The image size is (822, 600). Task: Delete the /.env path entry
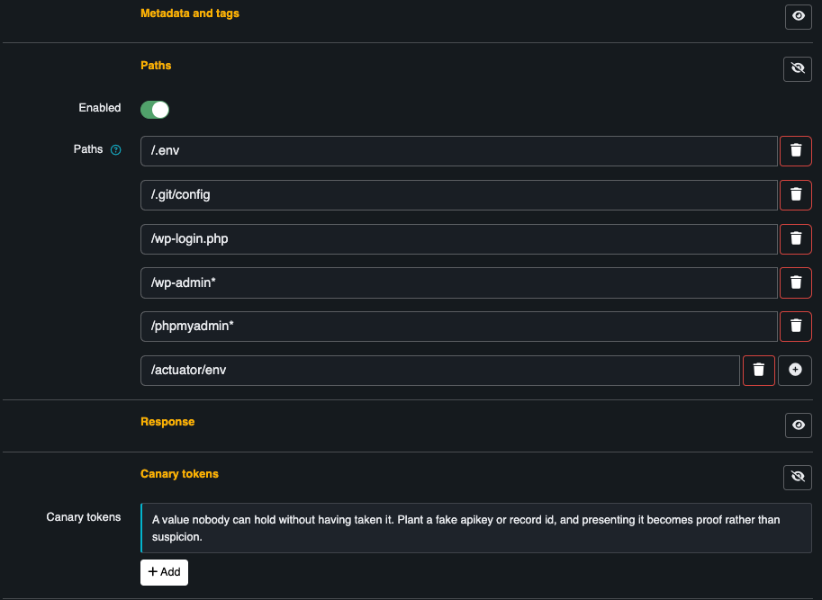(795, 151)
